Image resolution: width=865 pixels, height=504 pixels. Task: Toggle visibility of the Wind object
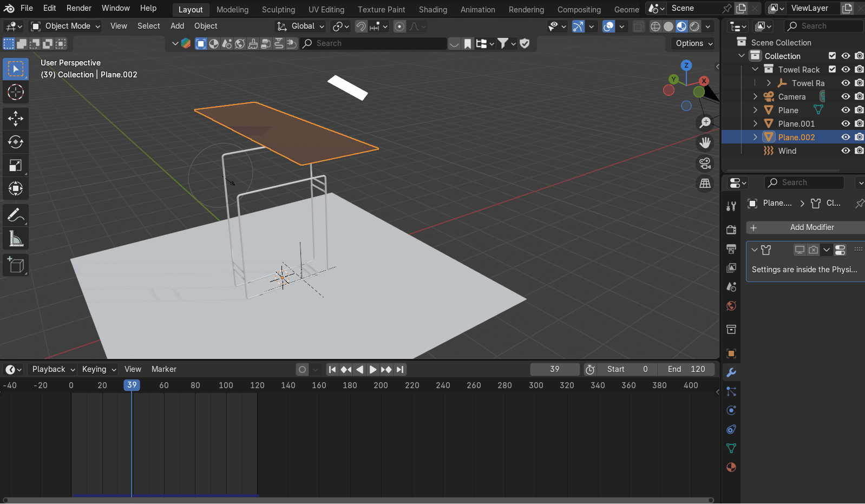[846, 150]
